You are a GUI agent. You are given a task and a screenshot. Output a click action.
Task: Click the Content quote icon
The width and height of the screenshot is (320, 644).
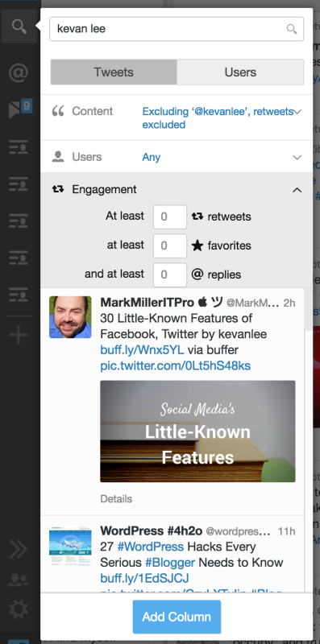click(x=58, y=111)
